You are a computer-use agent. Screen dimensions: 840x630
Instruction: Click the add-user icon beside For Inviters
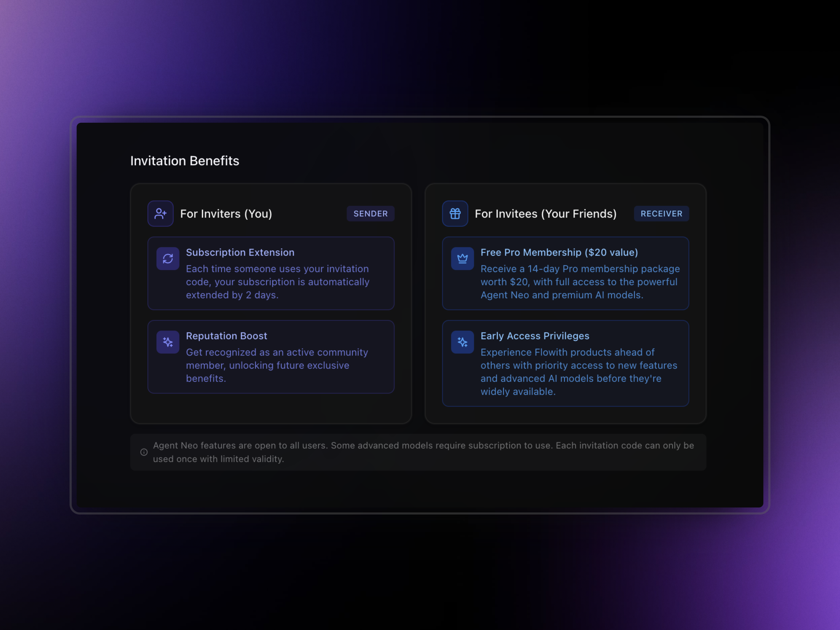tap(160, 213)
